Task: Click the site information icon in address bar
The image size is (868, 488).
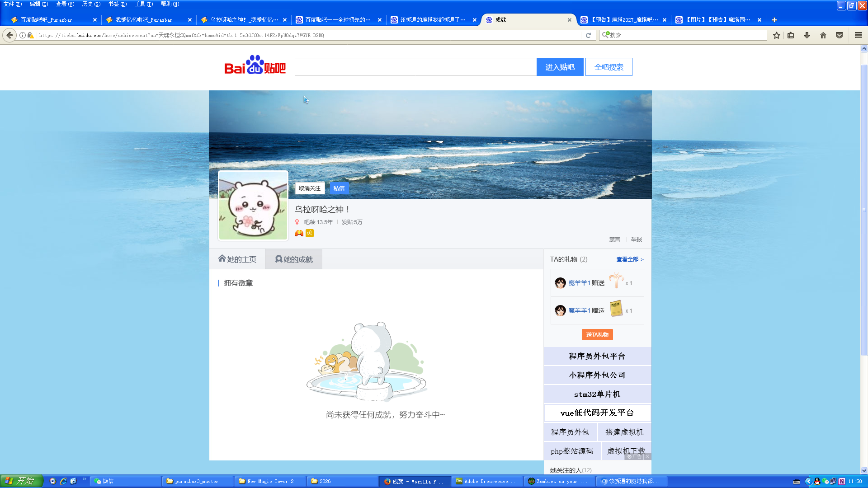Action: pos(23,35)
